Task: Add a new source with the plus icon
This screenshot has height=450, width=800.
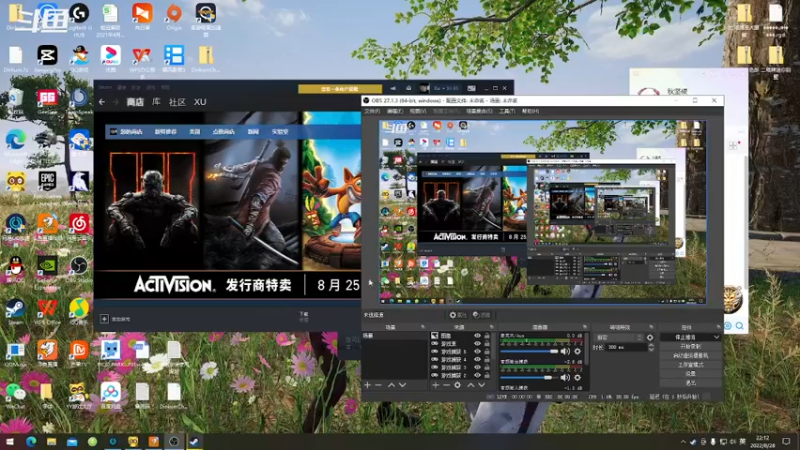Action: [435, 385]
